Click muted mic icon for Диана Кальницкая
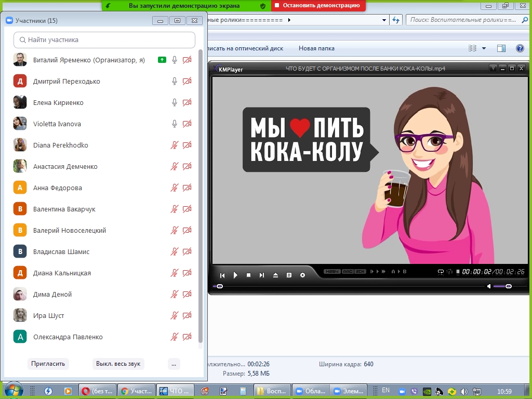 (x=175, y=273)
